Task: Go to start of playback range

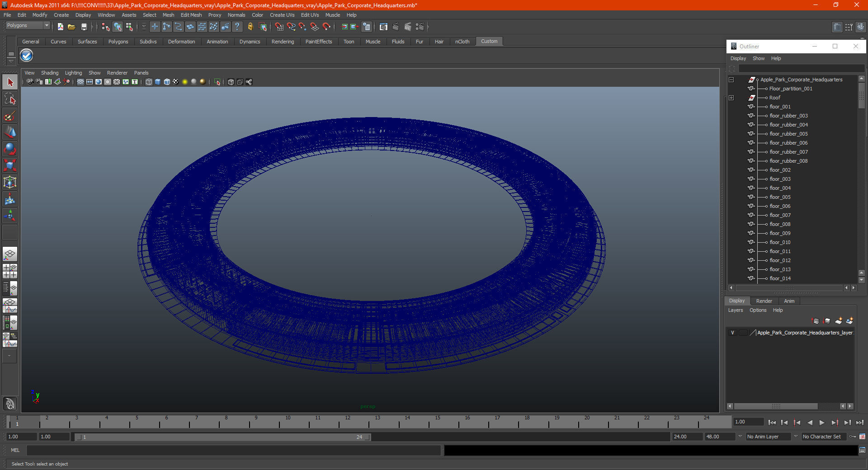Action: click(772, 423)
